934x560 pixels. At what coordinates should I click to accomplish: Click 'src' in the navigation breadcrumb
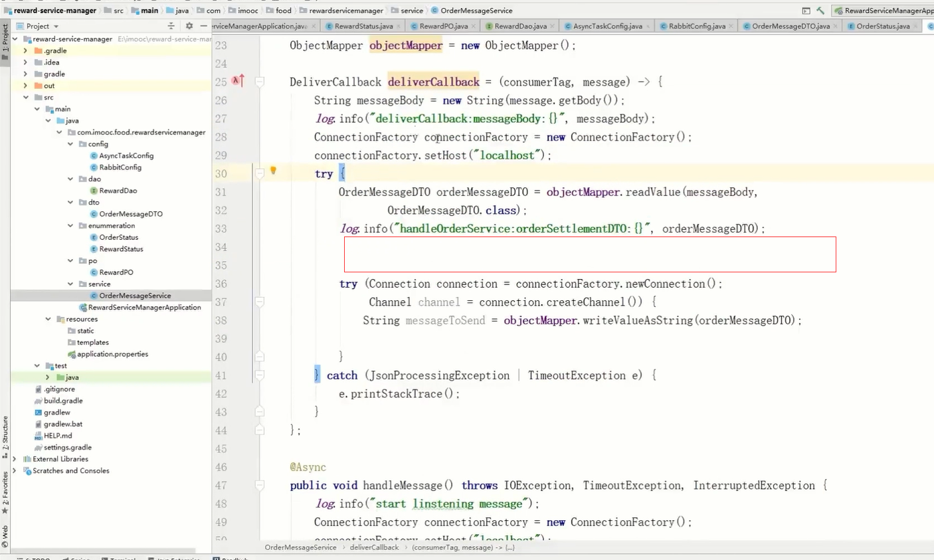coord(118,11)
